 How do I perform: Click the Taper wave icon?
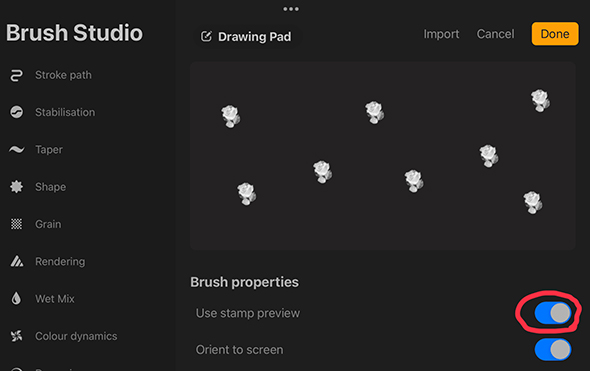tap(16, 149)
